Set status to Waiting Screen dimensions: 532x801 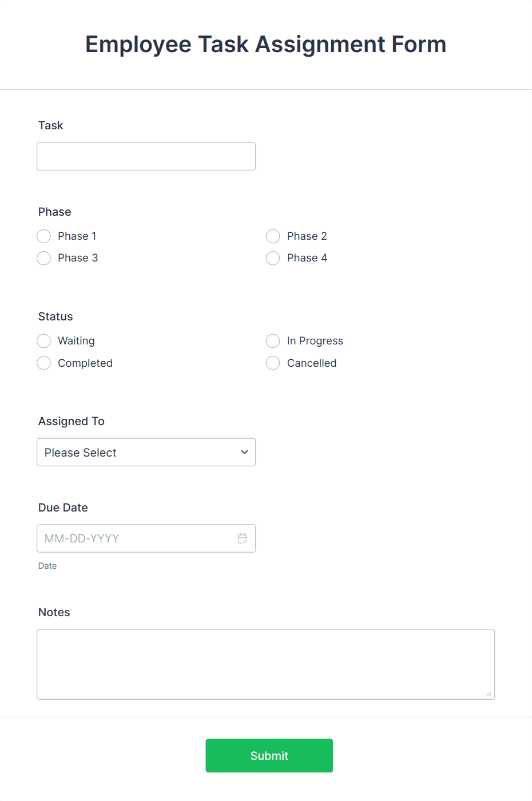click(43, 341)
